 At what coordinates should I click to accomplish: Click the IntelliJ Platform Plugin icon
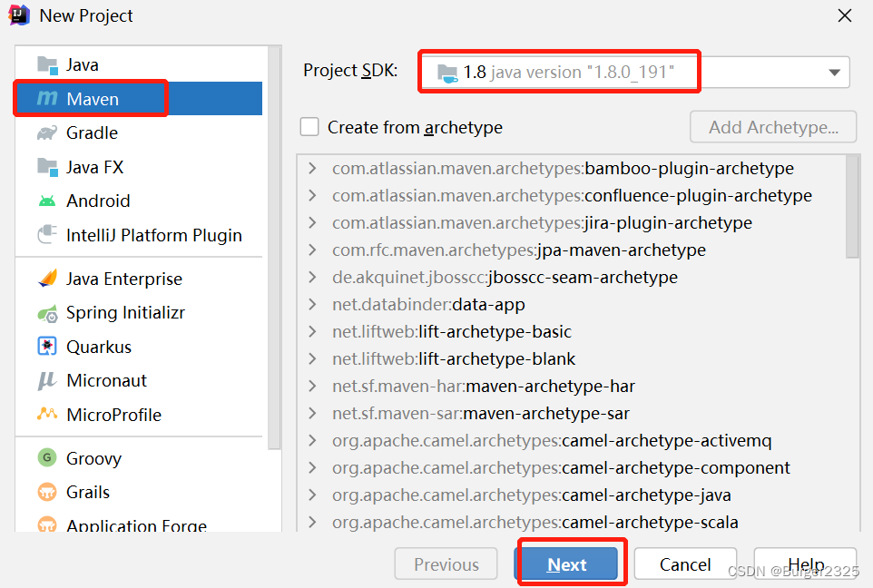pyautogui.click(x=47, y=234)
